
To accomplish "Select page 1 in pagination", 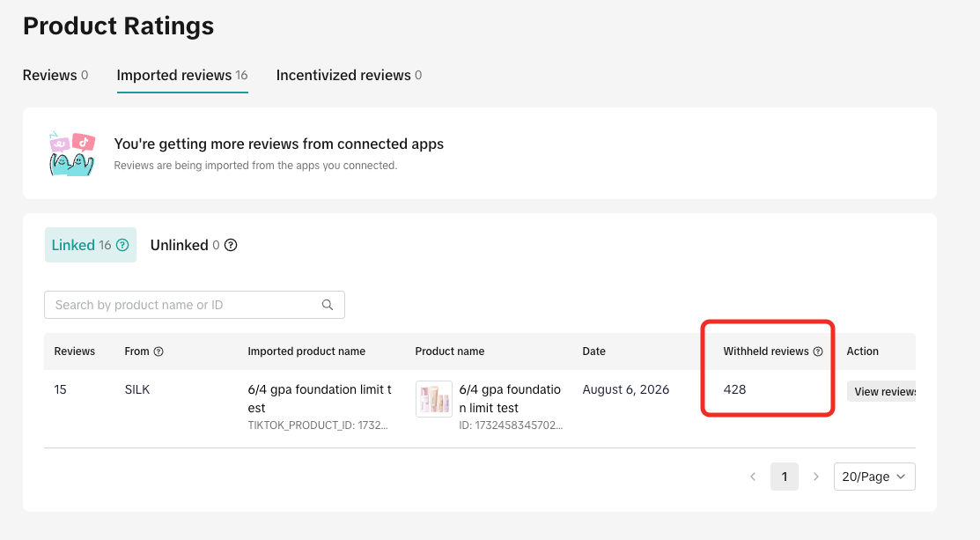I will coord(785,477).
